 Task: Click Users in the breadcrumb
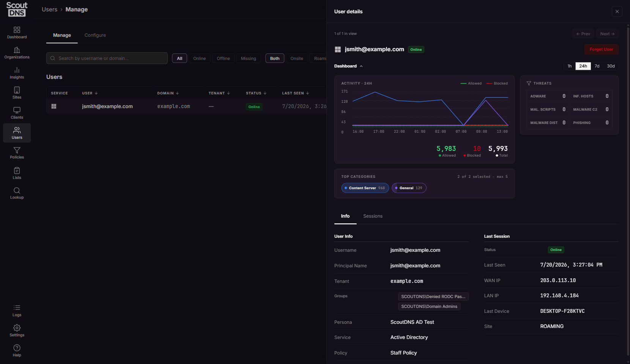tap(49, 9)
